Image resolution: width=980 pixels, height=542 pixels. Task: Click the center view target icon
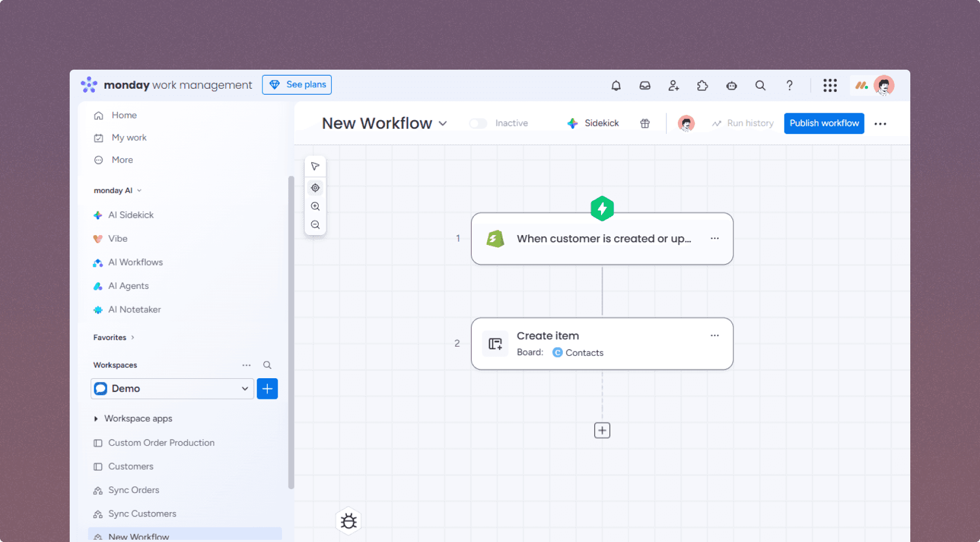point(315,188)
